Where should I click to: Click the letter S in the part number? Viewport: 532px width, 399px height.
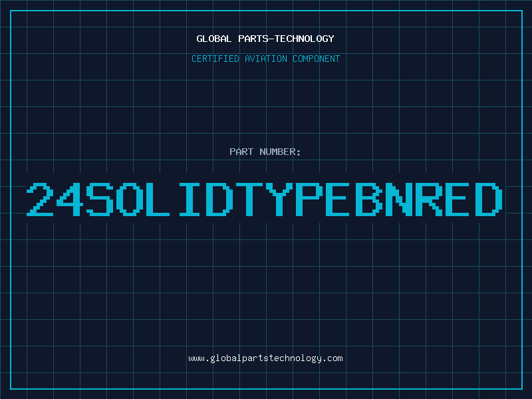coord(100,199)
